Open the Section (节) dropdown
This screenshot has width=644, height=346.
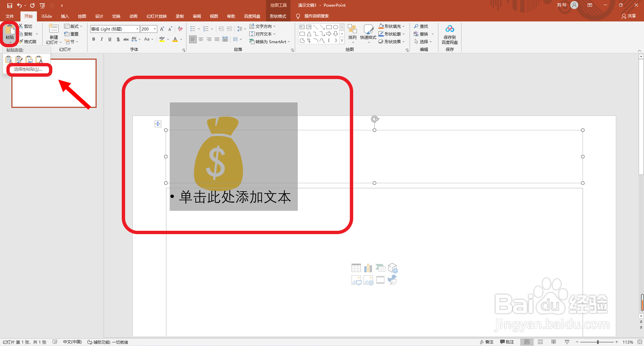pos(71,42)
